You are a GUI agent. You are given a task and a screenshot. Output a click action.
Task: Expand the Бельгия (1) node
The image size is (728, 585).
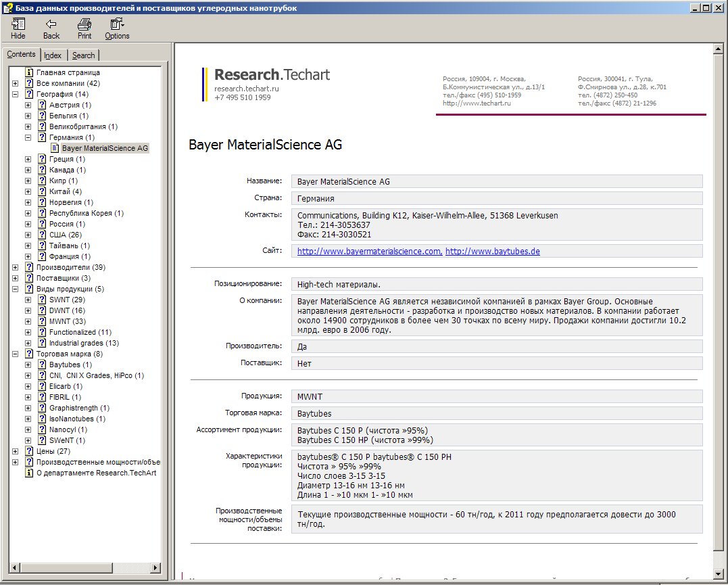click(x=28, y=116)
